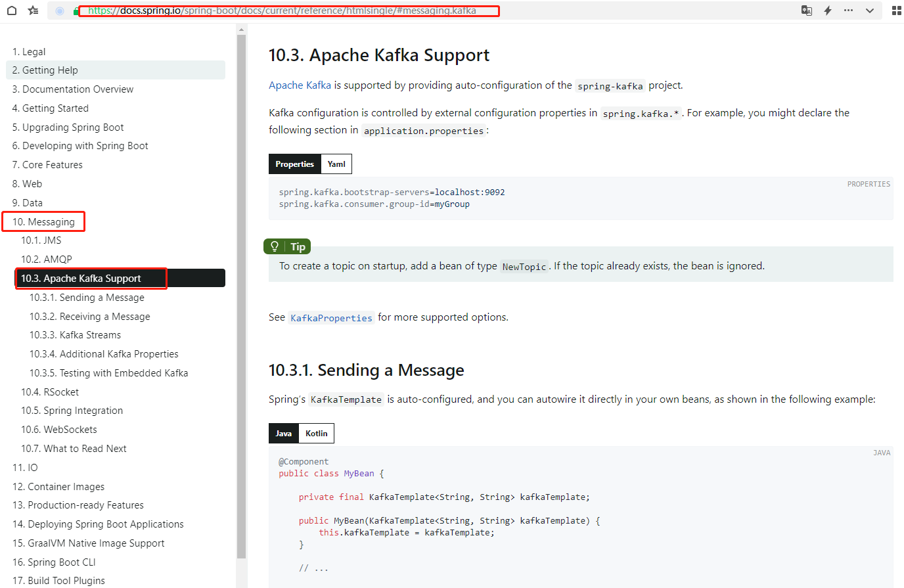Open 10.4. RSocket in sidebar
Screen dimensions: 904x588
[50, 392]
